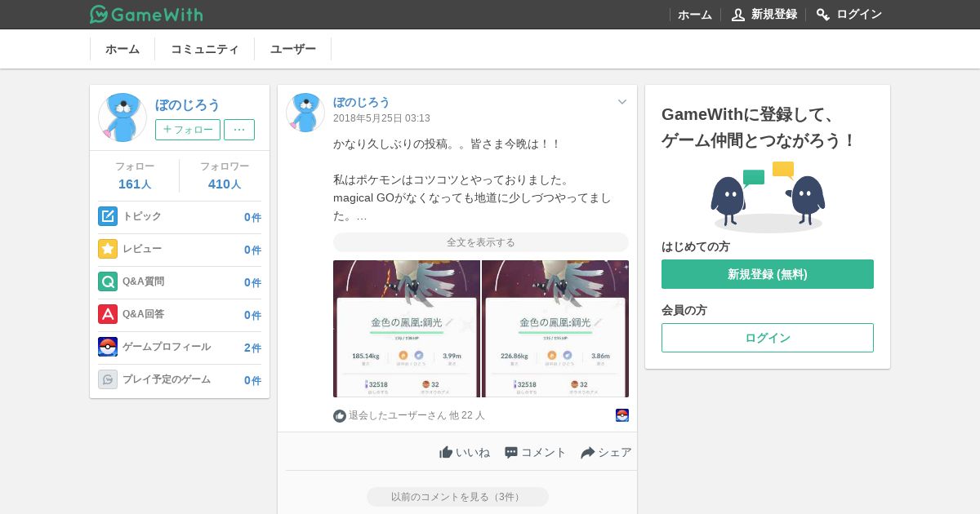The image size is (980, 514).
Task: View フォロー 161人 list
Action: [135, 175]
